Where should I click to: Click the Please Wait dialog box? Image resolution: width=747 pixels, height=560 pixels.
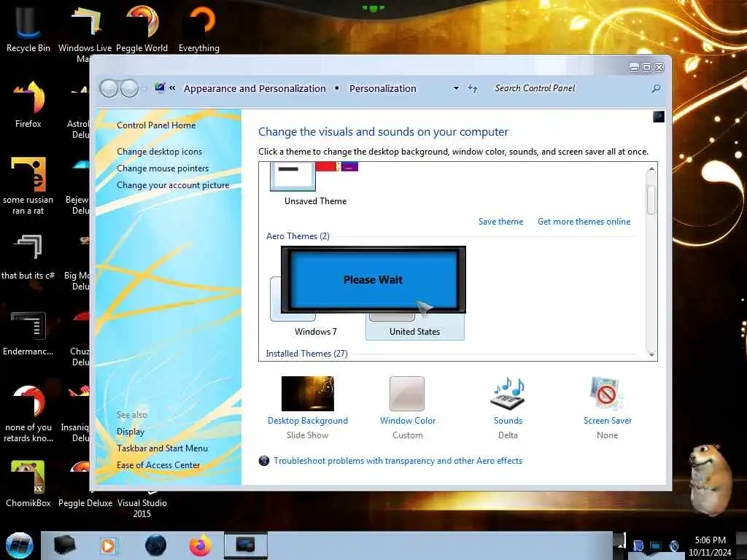point(373,279)
